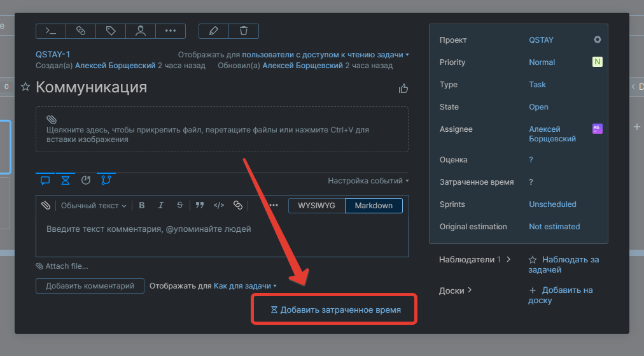Switch to the hourglass spent time tab
Image resolution: width=644 pixels, height=356 pixels.
click(66, 180)
